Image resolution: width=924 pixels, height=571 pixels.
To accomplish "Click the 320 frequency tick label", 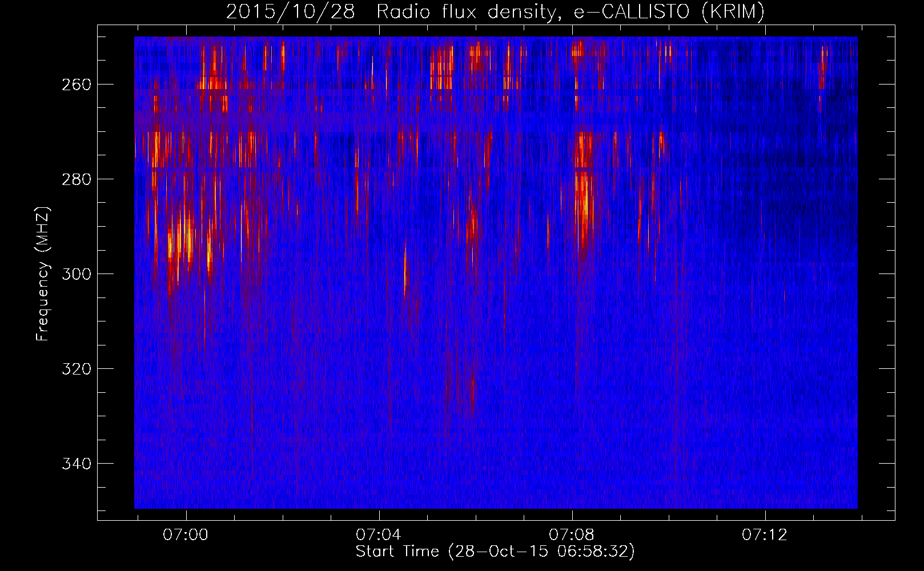I will (x=76, y=369).
